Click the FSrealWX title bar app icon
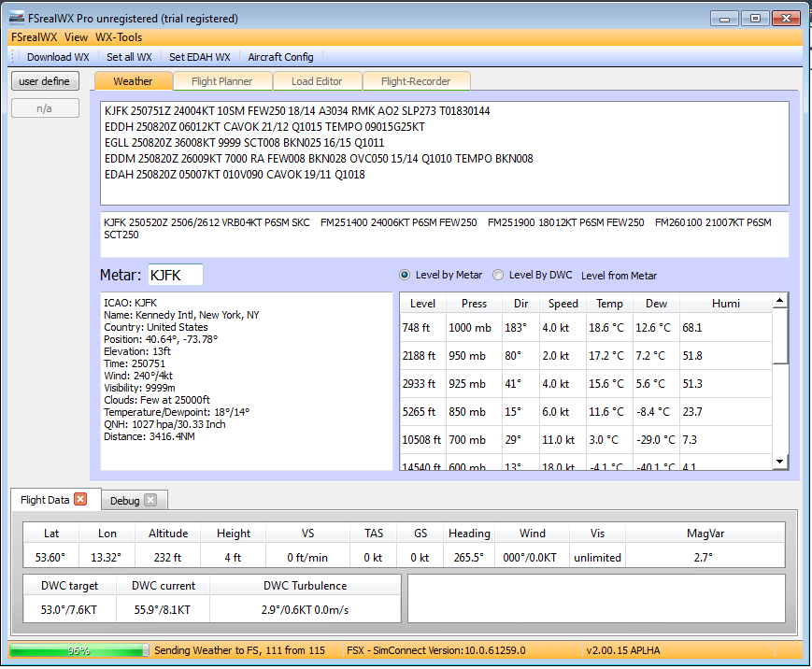Viewport: 812px width, 669px height. pyautogui.click(x=16, y=18)
